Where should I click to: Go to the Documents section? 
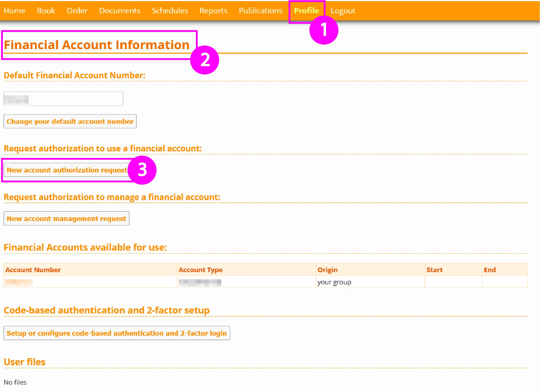[x=119, y=10]
